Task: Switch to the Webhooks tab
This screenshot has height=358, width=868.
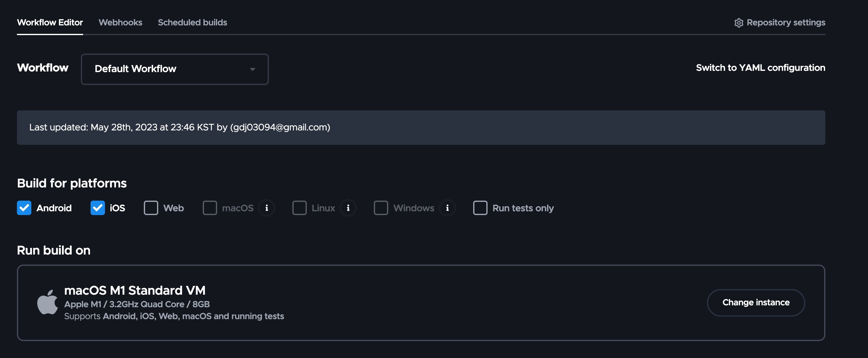Action: [120, 23]
